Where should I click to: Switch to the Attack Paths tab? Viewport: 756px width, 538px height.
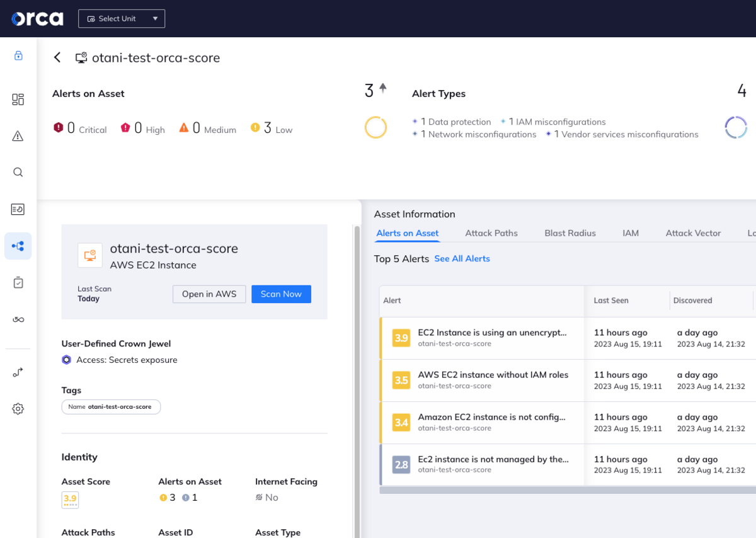491,233
